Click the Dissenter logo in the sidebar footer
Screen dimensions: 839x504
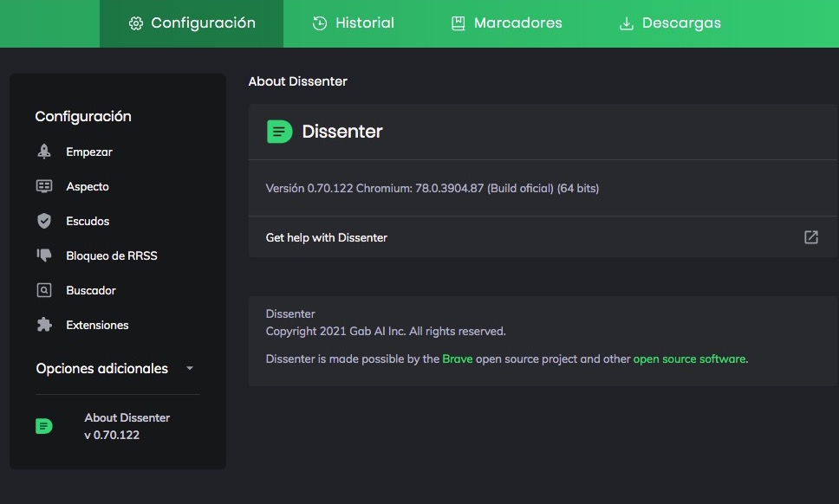coord(44,426)
